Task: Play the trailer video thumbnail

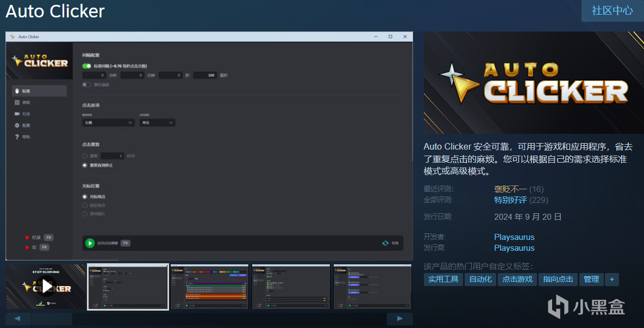Action: (46, 287)
